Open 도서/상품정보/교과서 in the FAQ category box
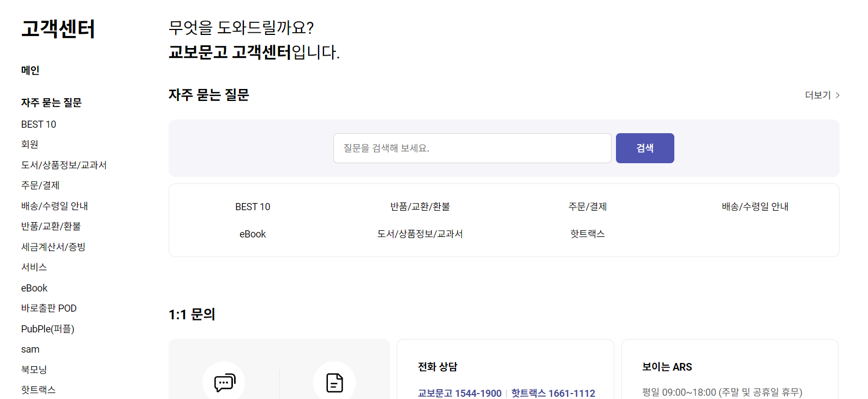Image resolution: width=868 pixels, height=399 pixels. coord(420,234)
